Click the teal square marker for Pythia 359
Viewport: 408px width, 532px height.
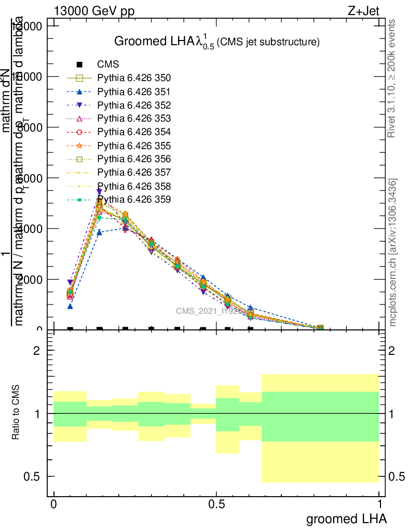coord(79,199)
